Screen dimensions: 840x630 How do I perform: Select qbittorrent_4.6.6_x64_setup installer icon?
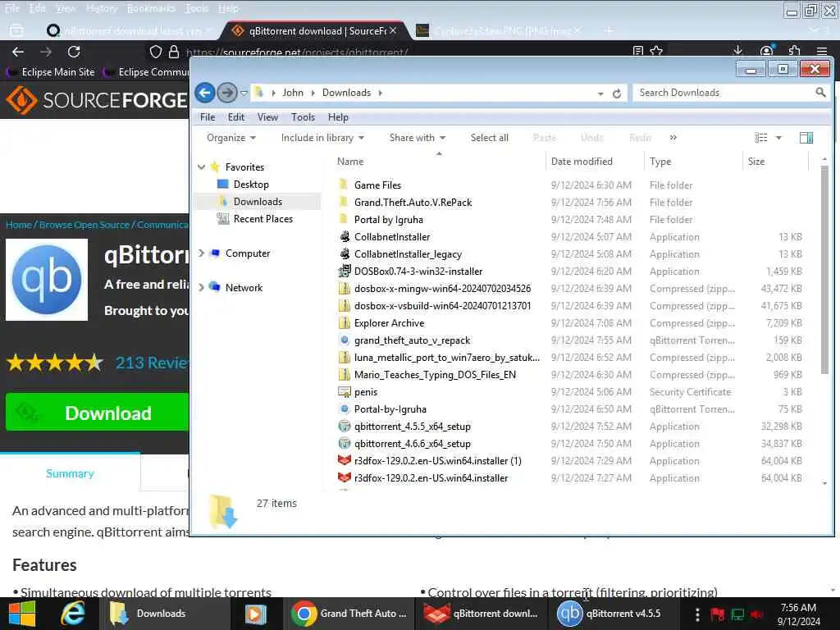pos(345,444)
